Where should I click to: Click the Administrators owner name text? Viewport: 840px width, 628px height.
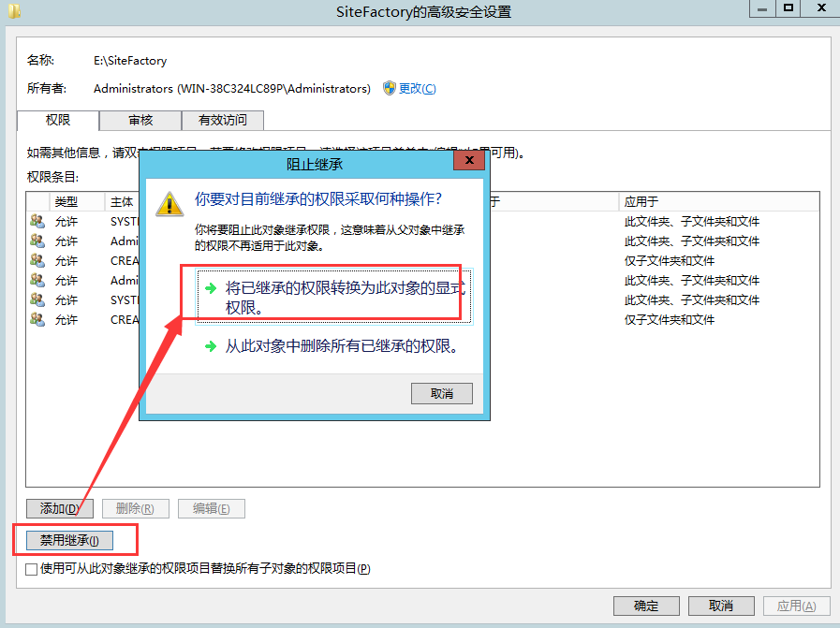coord(232,88)
